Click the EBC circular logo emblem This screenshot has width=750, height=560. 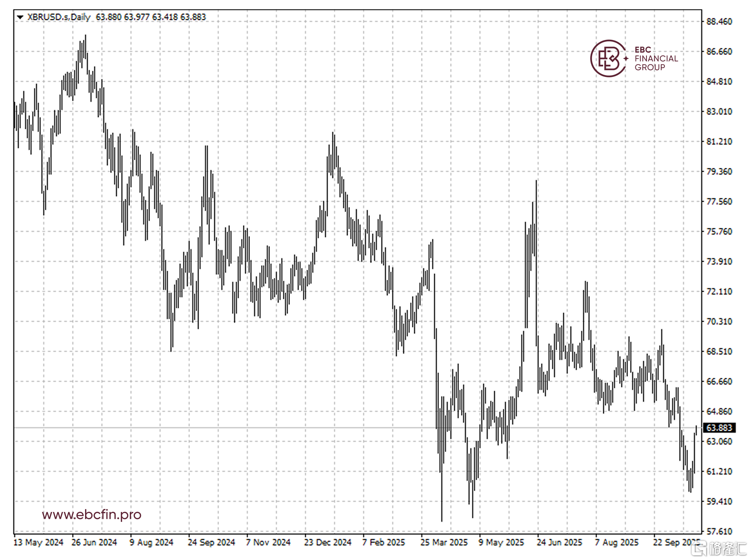click(x=608, y=58)
